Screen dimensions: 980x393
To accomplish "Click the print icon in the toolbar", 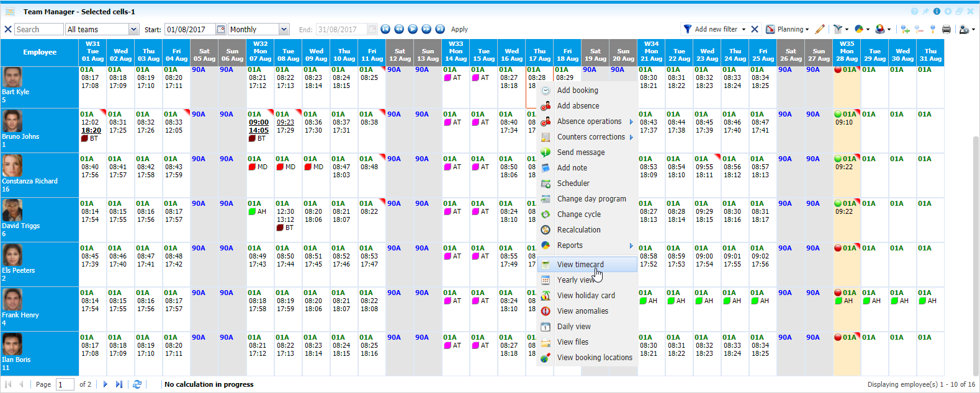I will (946, 29).
